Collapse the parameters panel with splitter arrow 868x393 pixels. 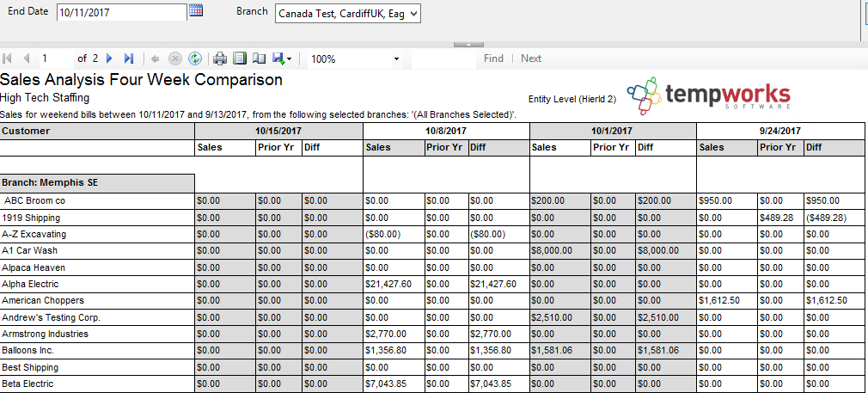(468, 45)
